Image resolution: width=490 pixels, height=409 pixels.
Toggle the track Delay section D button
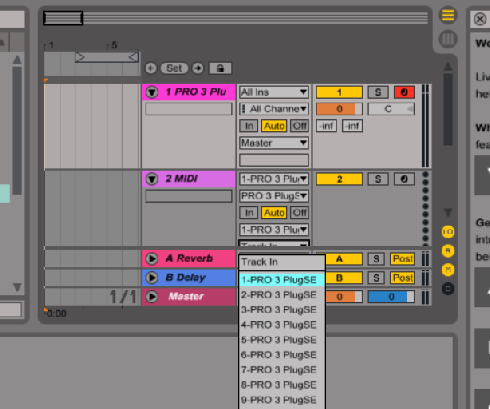point(448,289)
